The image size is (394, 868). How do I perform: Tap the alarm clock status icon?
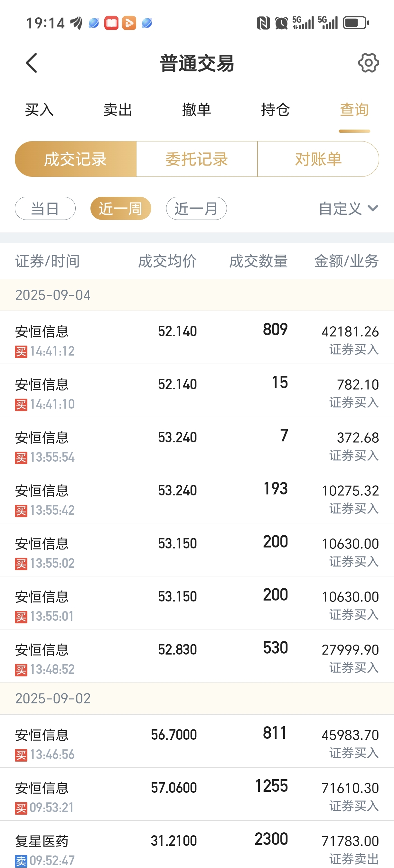pyautogui.click(x=281, y=23)
